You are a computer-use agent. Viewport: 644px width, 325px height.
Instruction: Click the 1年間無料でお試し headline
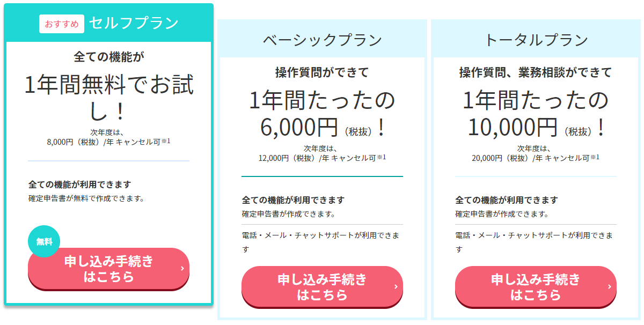109,98
